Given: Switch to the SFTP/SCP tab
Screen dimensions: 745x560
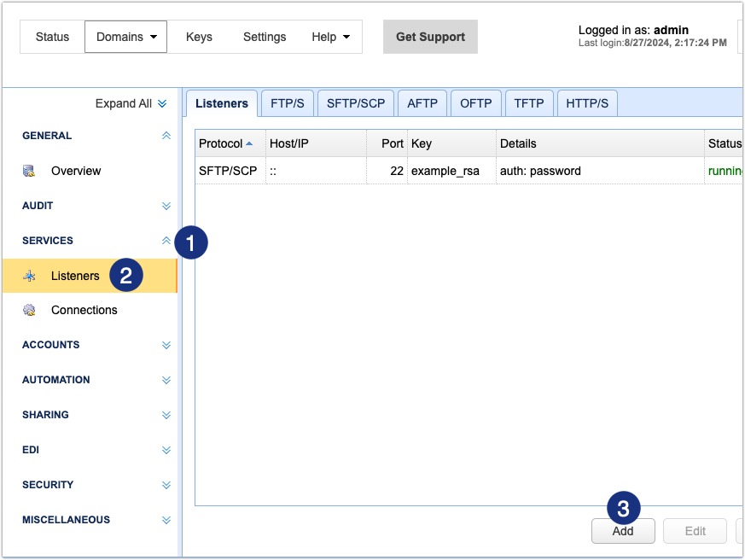Looking at the screenshot, I should (x=356, y=102).
